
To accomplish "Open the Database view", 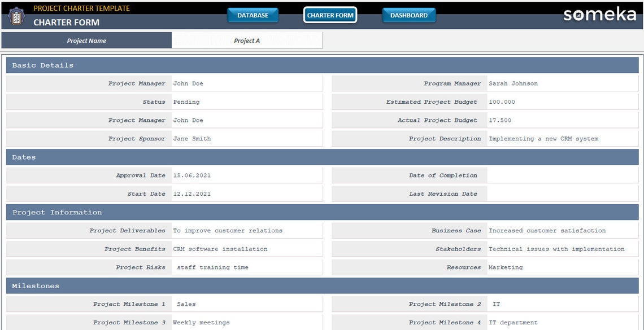I will tap(253, 15).
